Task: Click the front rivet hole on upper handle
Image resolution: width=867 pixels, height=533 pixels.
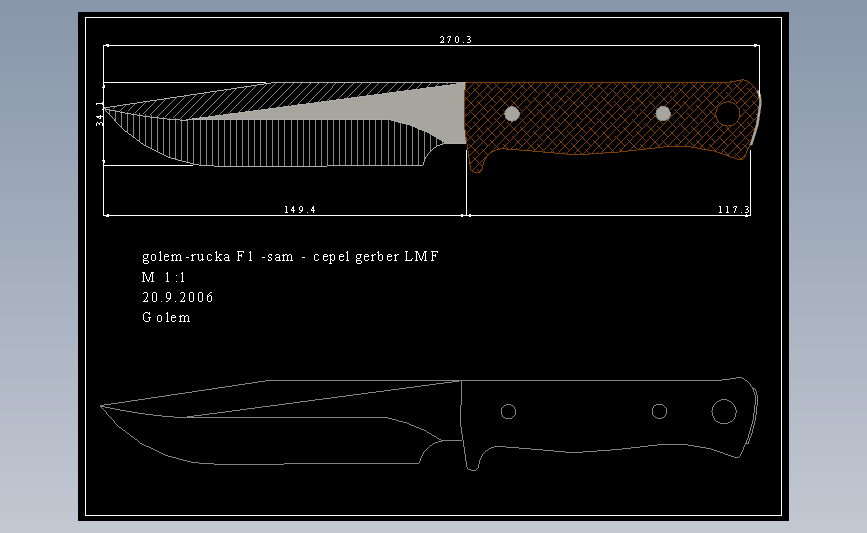Action: click(x=512, y=114)
